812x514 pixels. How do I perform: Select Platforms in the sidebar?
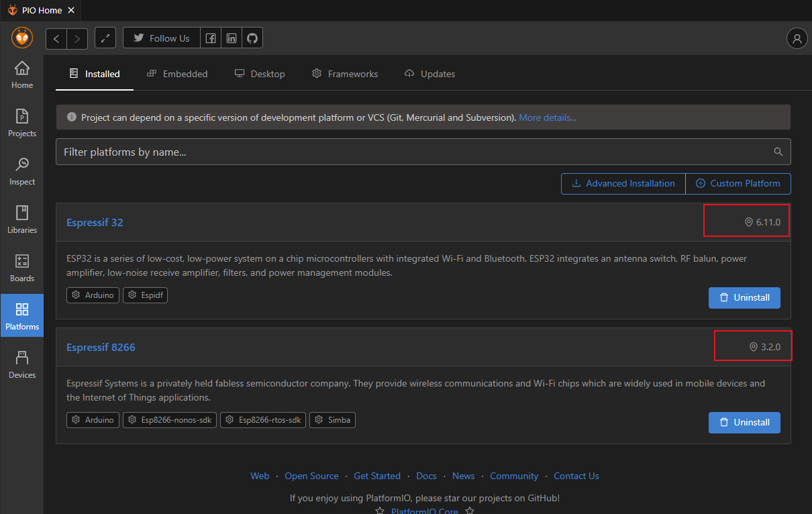pyautogui.click(x=22, y=315)
